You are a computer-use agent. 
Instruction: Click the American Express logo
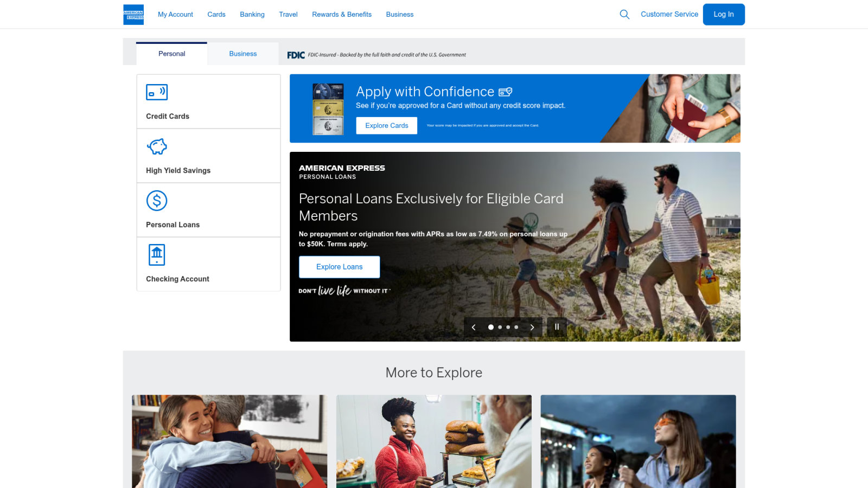133,15
